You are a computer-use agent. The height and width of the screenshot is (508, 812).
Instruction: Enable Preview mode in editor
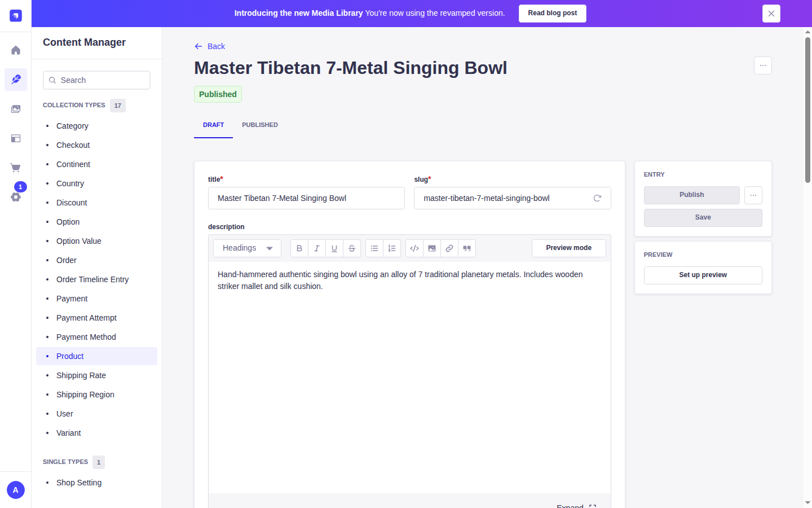tap(569, 248)
